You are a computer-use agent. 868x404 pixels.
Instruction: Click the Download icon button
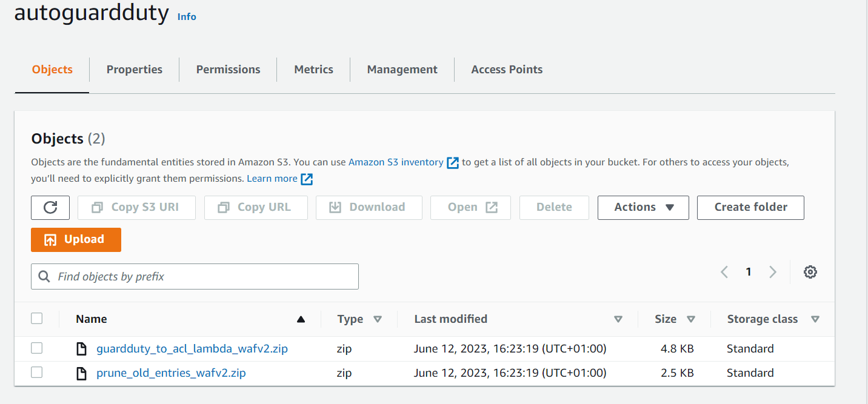[335, 207]
